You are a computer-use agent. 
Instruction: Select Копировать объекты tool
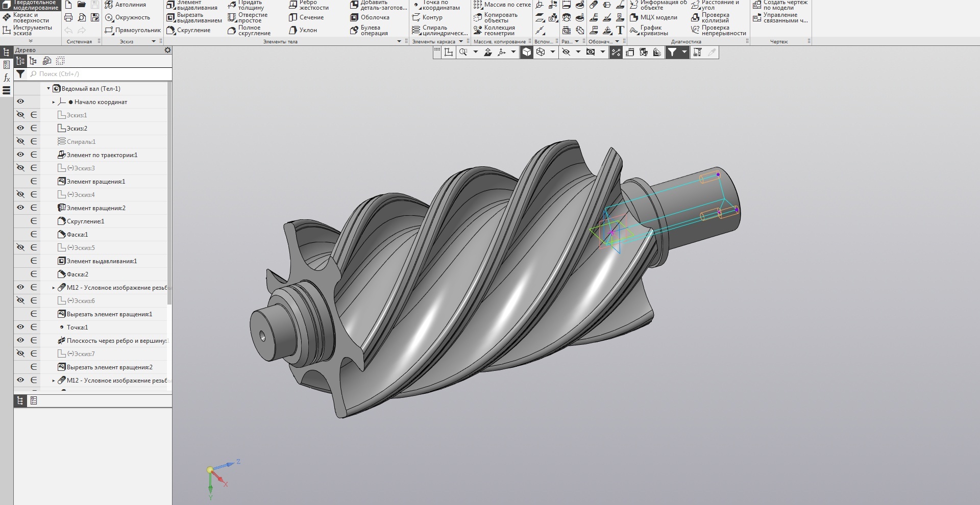[496, 17]
